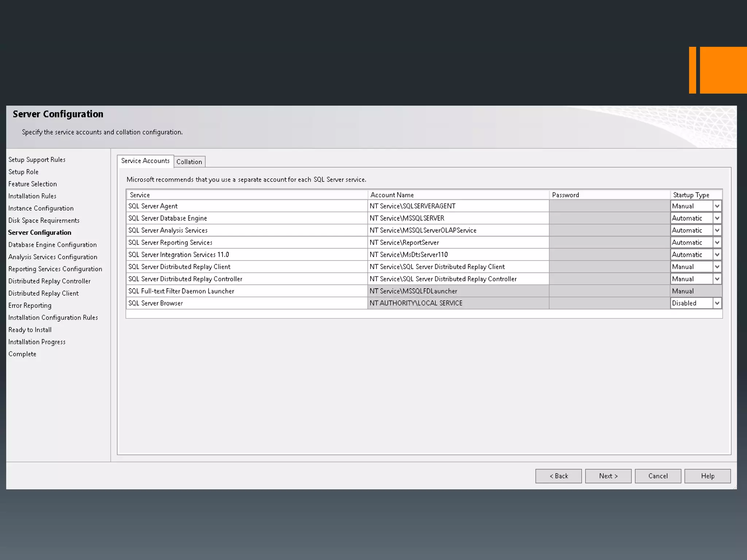Screen dimensions: 747x560
Task: Expand Reporting Services startup type dropdown arrow
Action: tap(717, 242)
